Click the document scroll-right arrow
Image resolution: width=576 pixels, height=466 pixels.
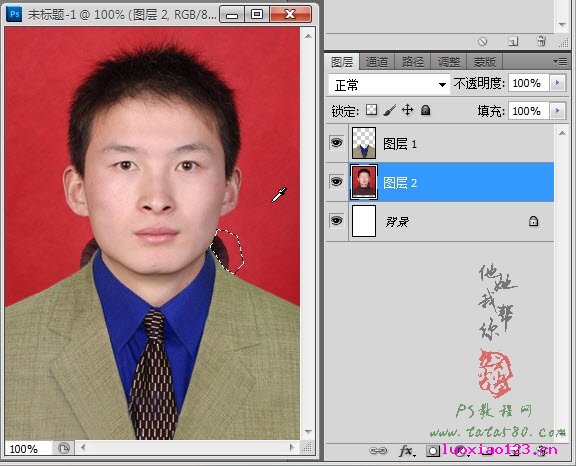[x=292, y=447]
